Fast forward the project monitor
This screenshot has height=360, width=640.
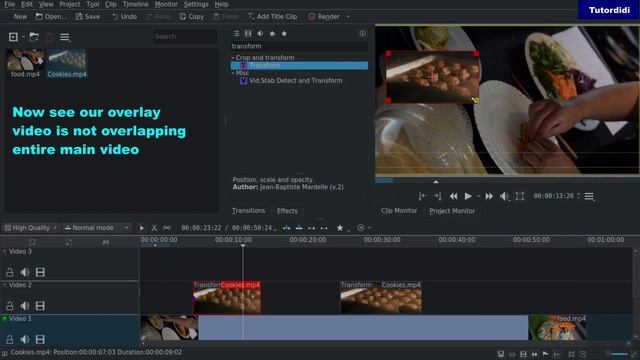(x=489, y=196)
